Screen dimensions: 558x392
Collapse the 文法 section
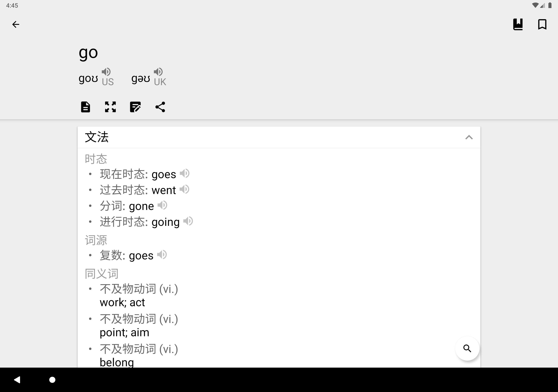[x=469, y=137]
